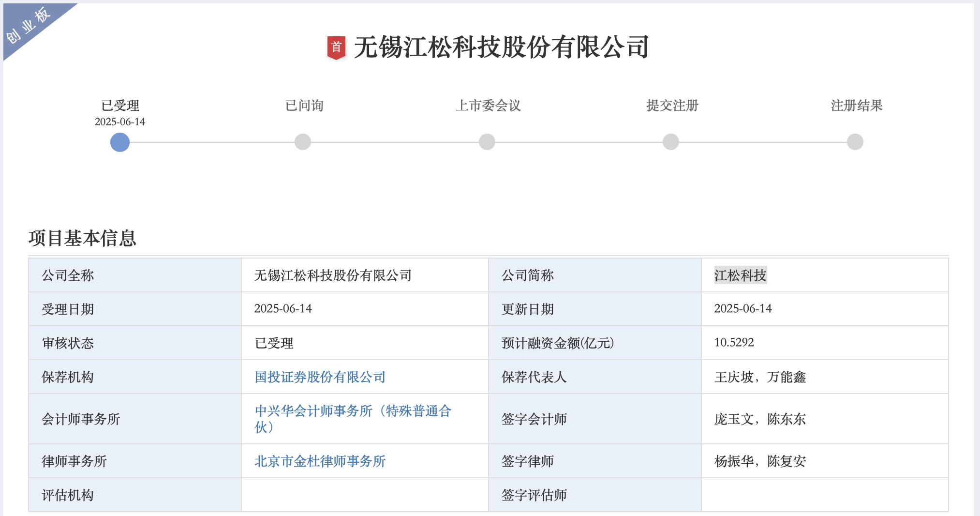Click the names 杨振华，陈复安

[760, 461]
